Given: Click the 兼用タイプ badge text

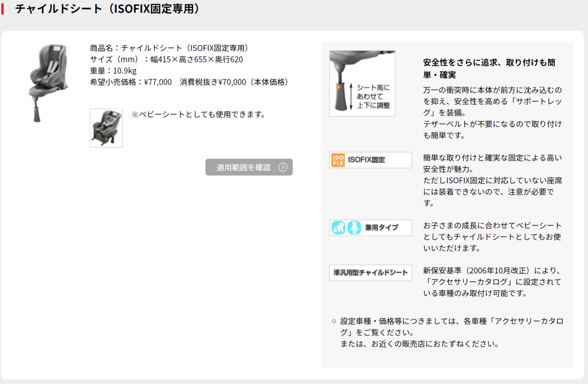Looking at the screenshot, I should click(381, 228).
